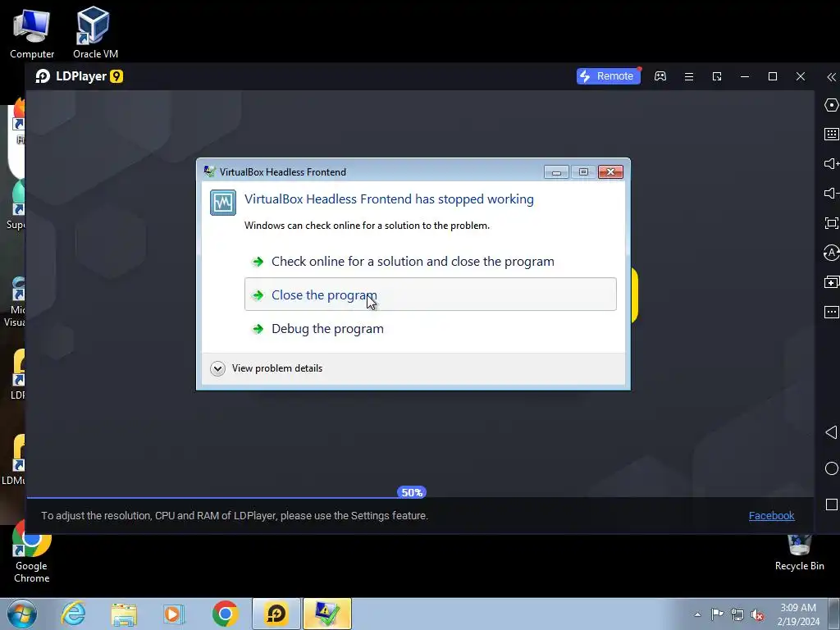Minimize the VirtualBox Headless Frontend dialog
840x630 pixels.
point(556,172)
